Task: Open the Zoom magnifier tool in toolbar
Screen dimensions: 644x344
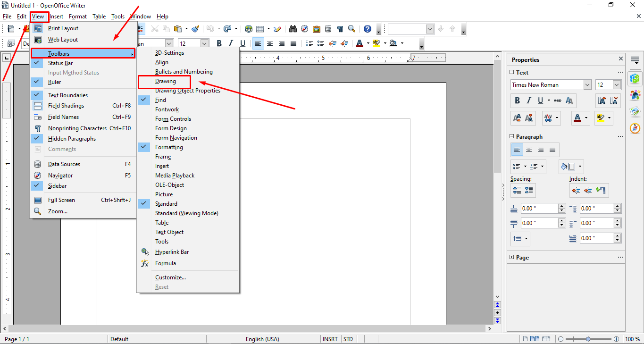Action: pos(351,29)
